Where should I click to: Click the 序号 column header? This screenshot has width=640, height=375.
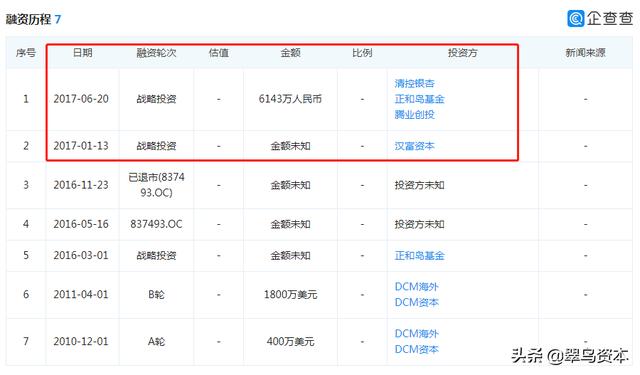[x=26, y=53]
